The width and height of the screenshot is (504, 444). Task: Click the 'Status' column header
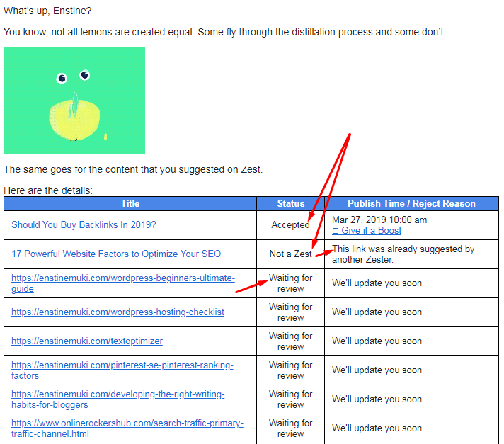point(290,203)
